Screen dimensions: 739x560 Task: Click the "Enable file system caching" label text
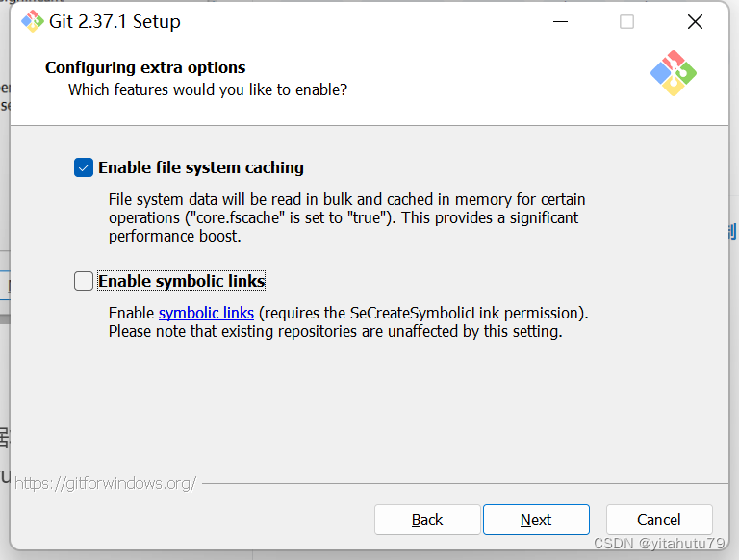(201, 167)
